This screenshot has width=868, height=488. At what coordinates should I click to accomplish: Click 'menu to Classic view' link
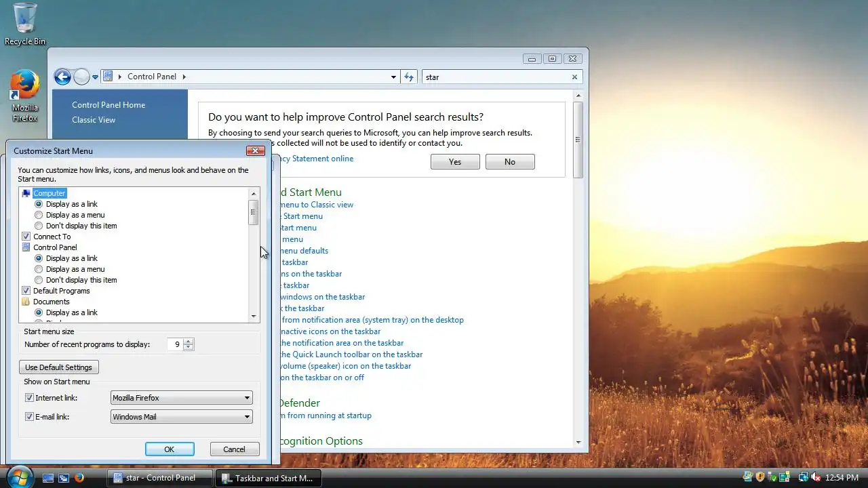click(x=316, y=205)
